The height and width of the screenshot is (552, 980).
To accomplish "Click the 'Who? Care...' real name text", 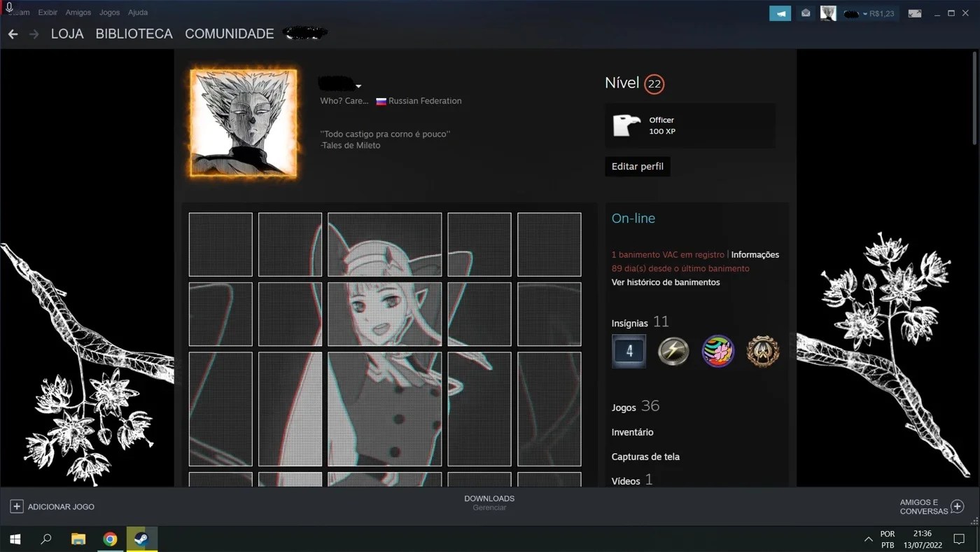I will click(344, 101).
